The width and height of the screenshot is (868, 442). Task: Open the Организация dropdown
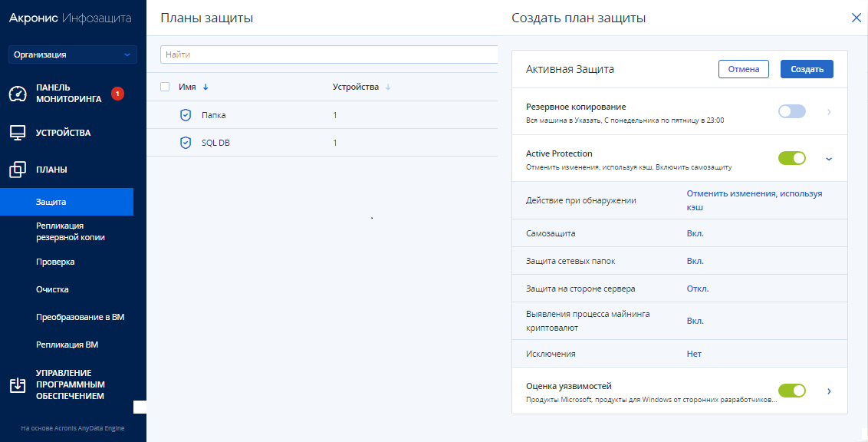pyautogui.click(x=73, y=54)
